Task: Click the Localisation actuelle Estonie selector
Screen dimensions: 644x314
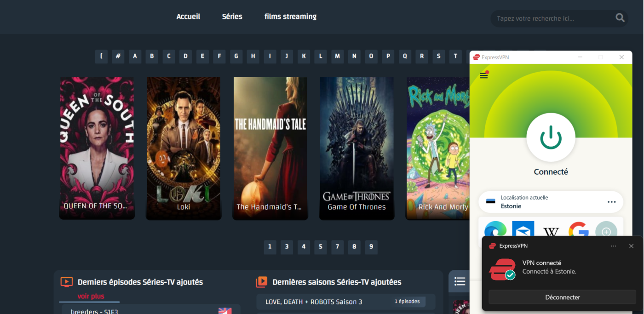Action: point(551,202)
